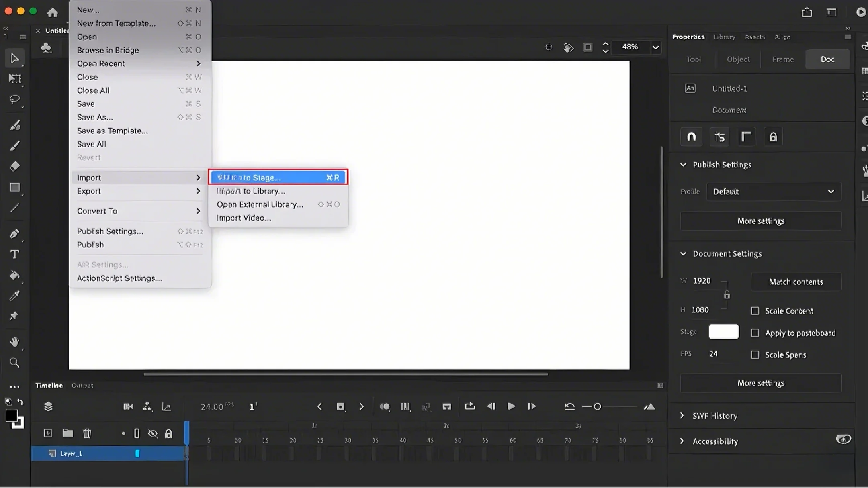Choose Import to Library menu item
Image resolution: width=868 pixels, height=488 pixels.
251,191
